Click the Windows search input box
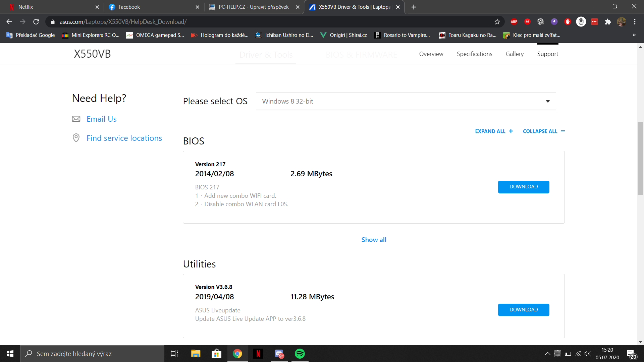644x362 pixels. tap(92, 354)
